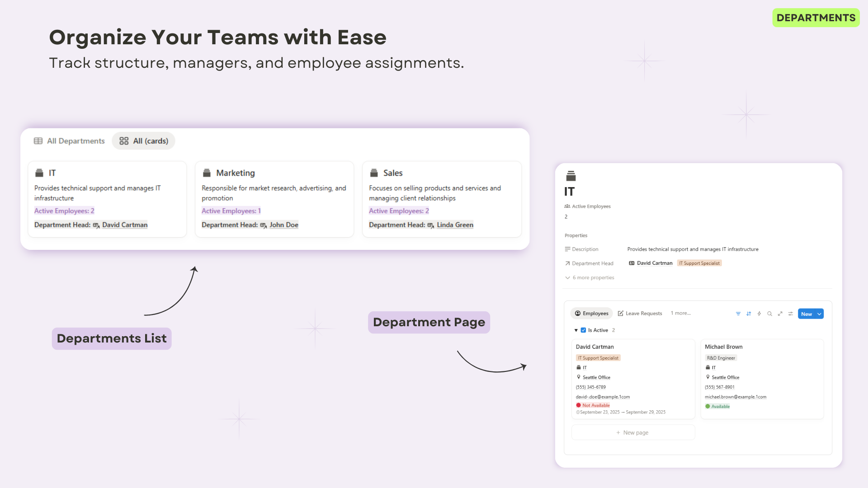Click the filter icon in Employees toolbar
This screenshot has height=488, width=868.
click(738, 314)
